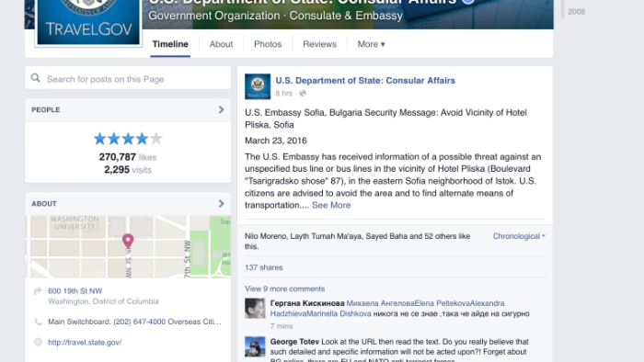This screenshot has height=362, width=644.
Task: Open Гергана Кискинова's commenter avatar
Action: pos(255,309)
